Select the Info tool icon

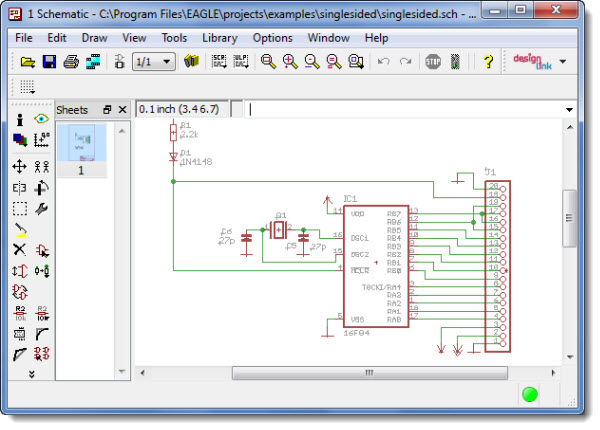pos(19,119)
